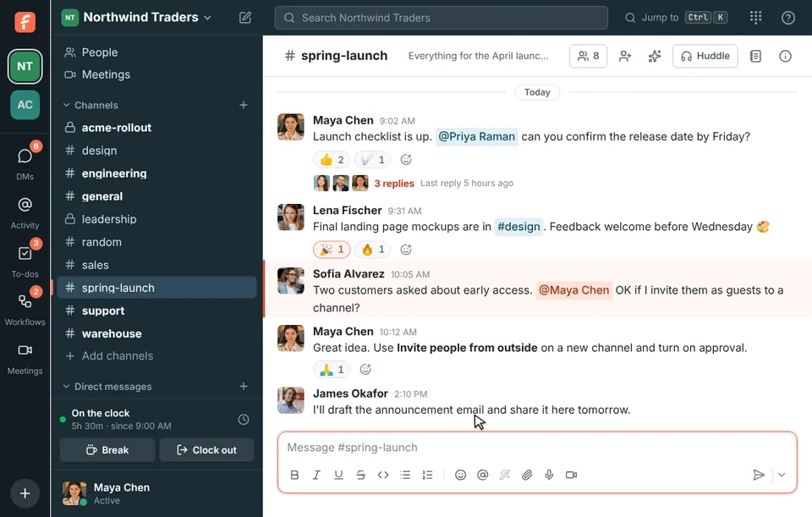Image resolution: width=812 pixels, height=517 pixels.
Task: Click the Huddle button
Action: [x=705, y=56]
